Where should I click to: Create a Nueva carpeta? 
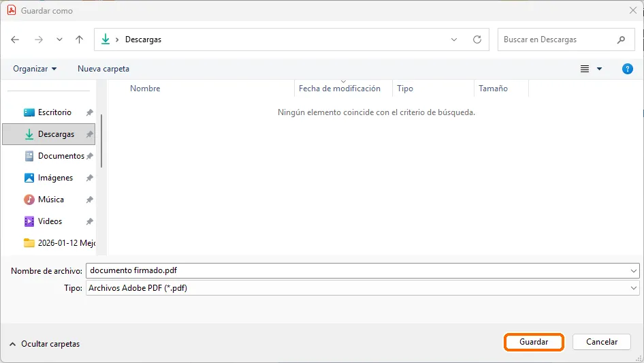click(103, 69)
